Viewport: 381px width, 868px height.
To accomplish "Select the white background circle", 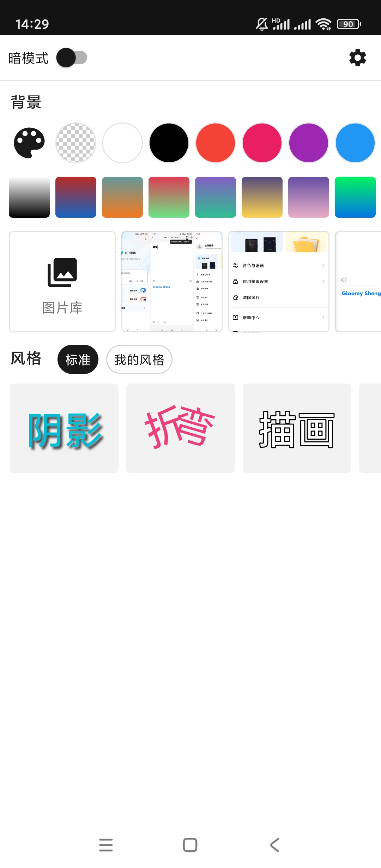I will [x=122, y=143].
